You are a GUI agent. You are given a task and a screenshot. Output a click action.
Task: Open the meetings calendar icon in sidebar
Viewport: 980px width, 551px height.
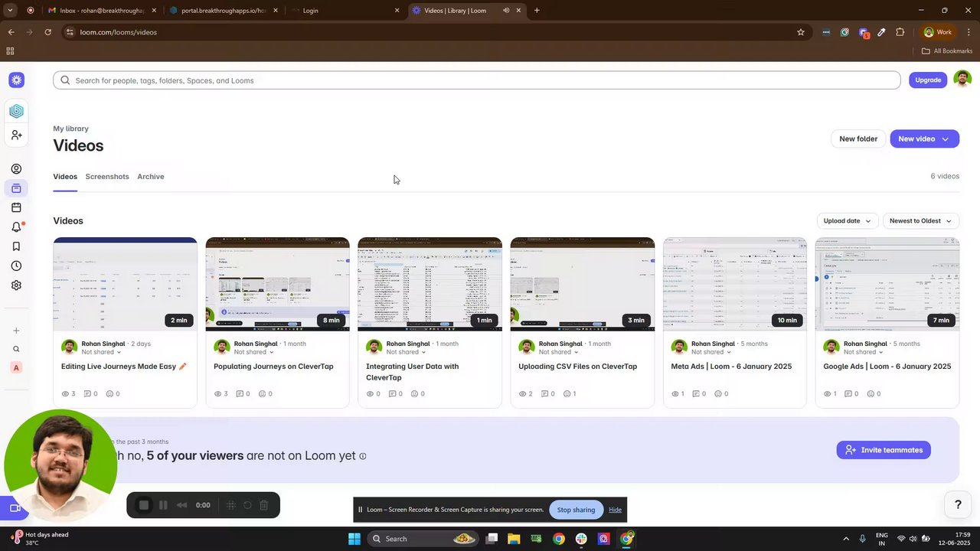click(x=16, y=207)
